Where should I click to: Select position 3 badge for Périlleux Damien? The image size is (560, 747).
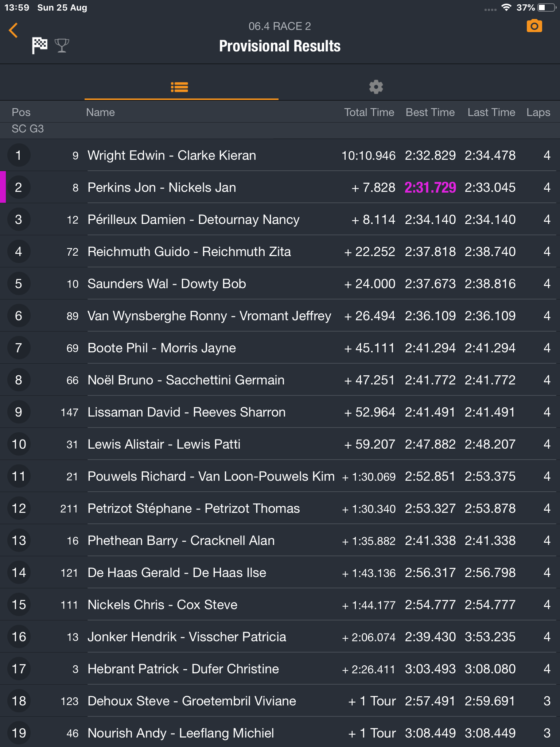19,220
